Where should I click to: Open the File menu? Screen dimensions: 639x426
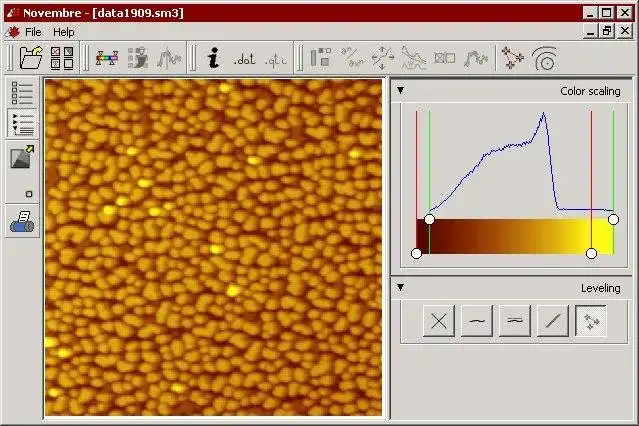(x=33, y=32)
